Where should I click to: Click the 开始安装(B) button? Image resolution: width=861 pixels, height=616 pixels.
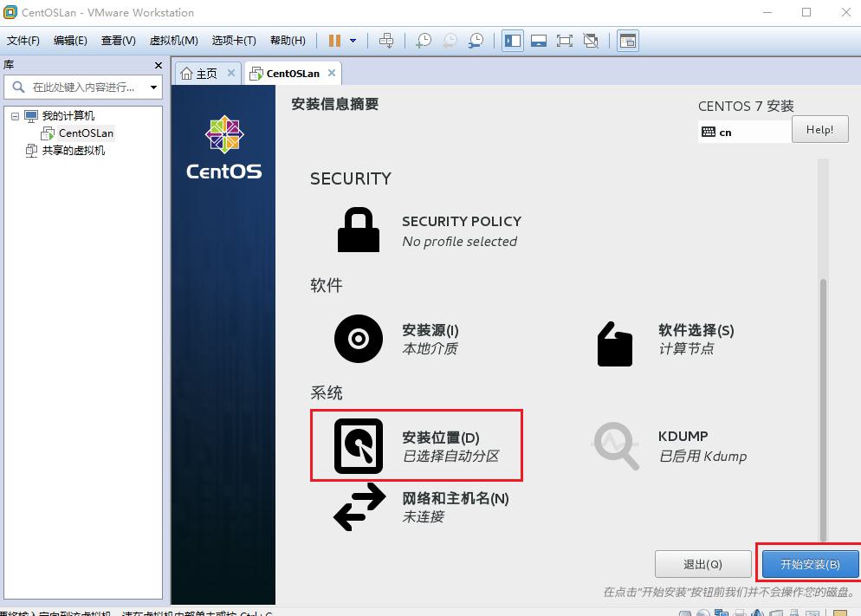point(810,564)
